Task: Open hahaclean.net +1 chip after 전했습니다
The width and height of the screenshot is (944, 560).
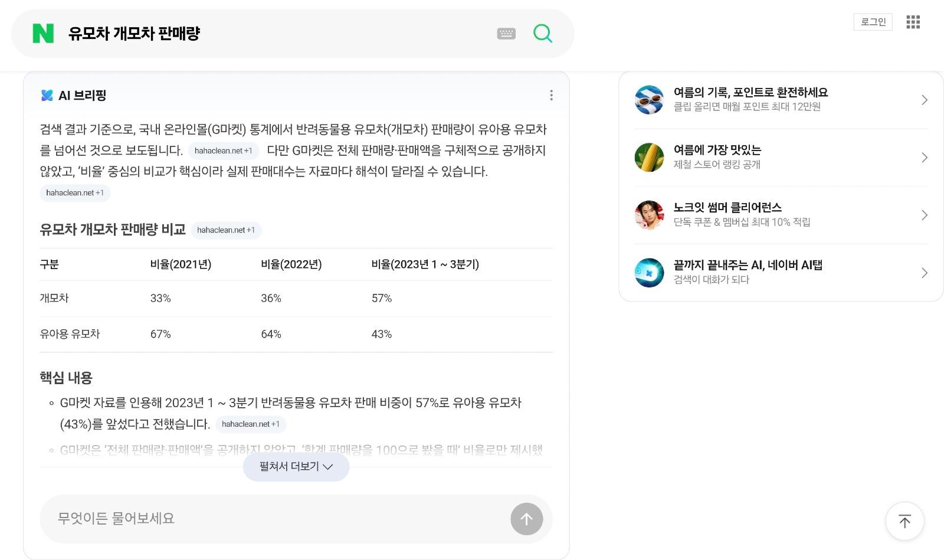Action: (x=251, y=424)
